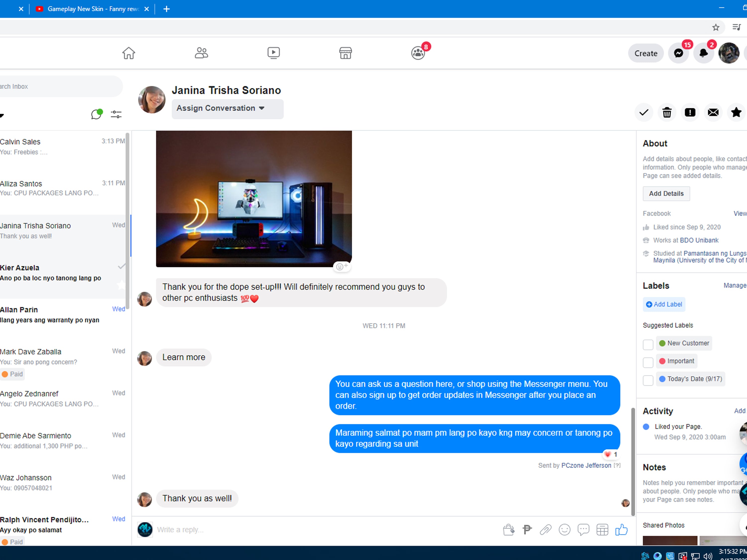This screenshot has width=747, height=560.
Task: Mark conversation as unread envelope icon
Action: (713, 112)
